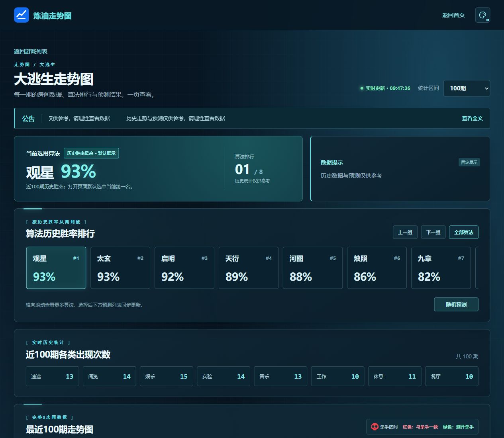
Task: Click the 走势图 breadcrumb
Action: pos(22,65)
